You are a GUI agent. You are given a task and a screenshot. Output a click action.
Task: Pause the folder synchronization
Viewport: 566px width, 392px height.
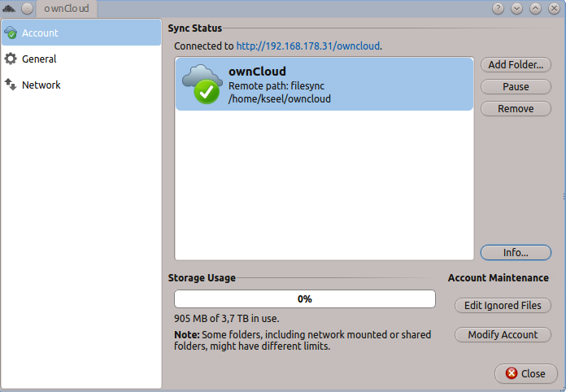516,87
